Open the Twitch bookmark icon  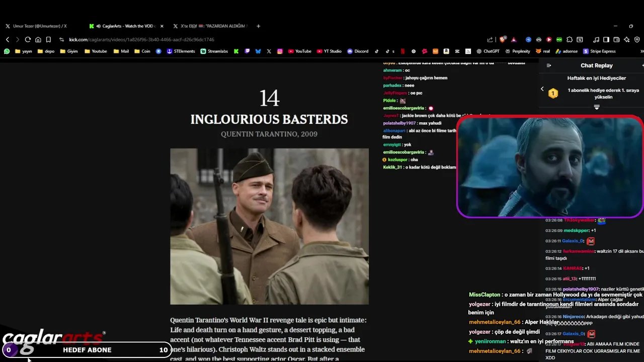coord(247,51)
